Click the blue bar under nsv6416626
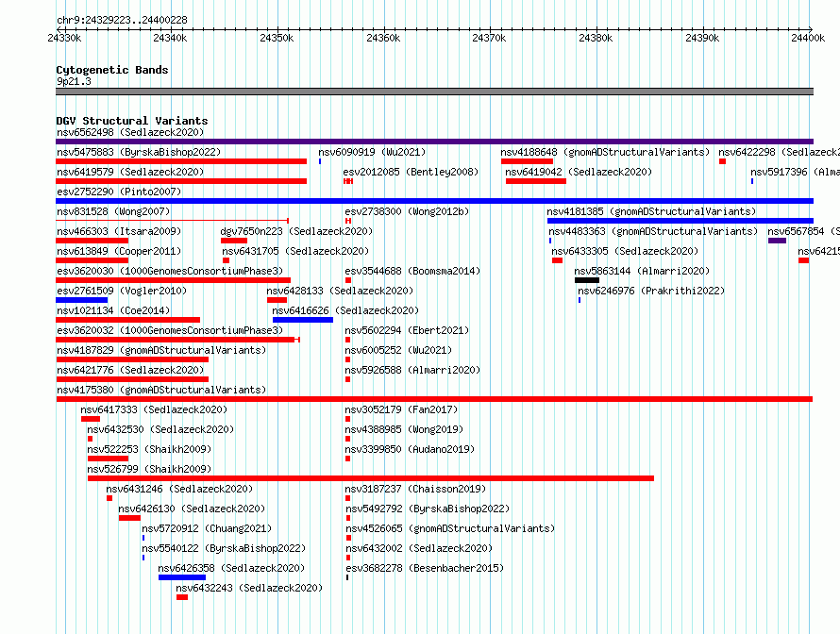Image resolution: width=840 pixels, height=634 pixels. (303, 320)
